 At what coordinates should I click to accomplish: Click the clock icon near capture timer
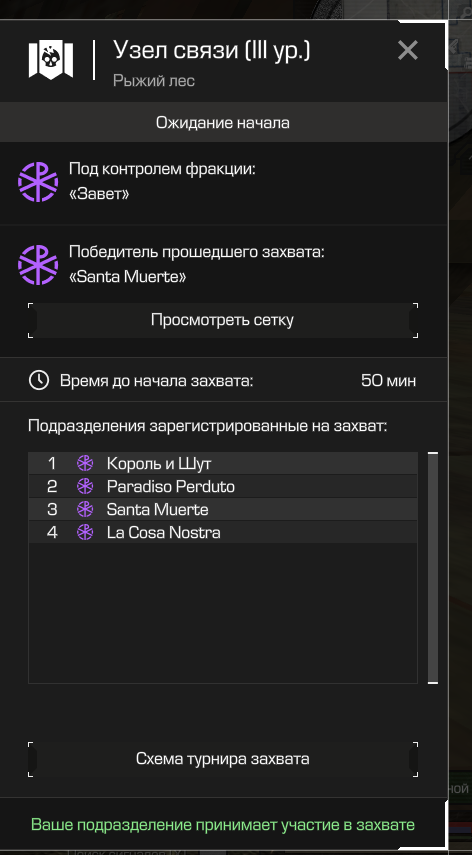39,380
